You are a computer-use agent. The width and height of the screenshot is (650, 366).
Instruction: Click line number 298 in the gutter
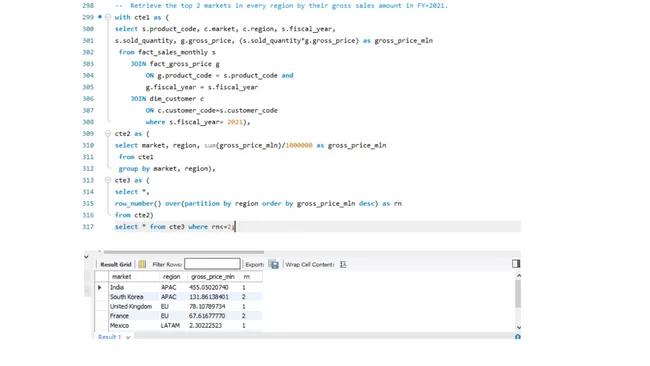(x=88, y=5)
